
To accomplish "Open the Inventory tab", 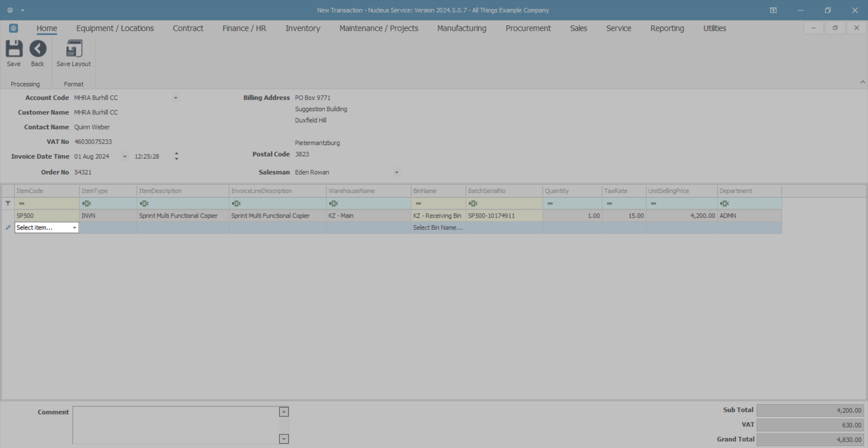I will 303,28.
